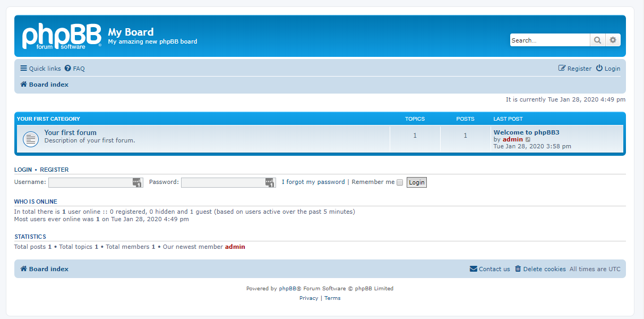Click into the Username input field
The height and width of the screenshot is (319, 644).
click(90, 182)
